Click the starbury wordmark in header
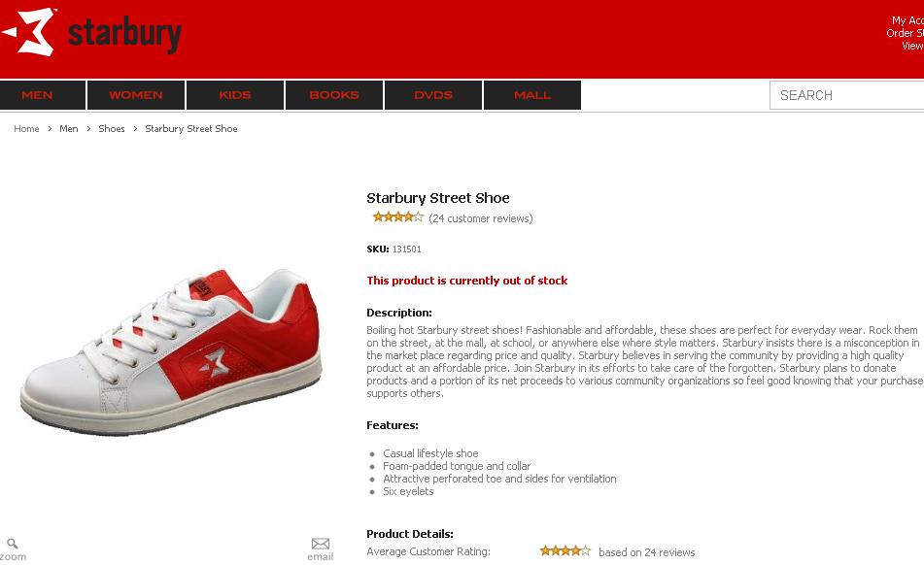The height and width of the screenshot is (565, 924). tap(124, 35)
